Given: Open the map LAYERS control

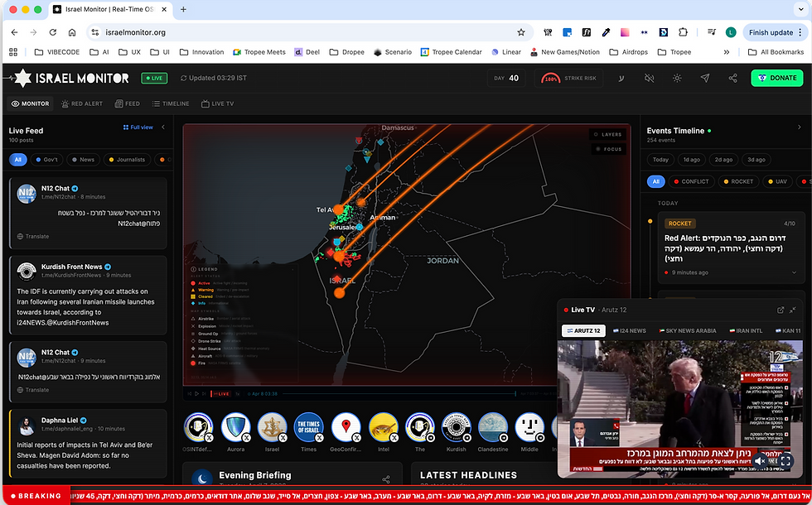Looking at the screenshot, I should [607, 134].
